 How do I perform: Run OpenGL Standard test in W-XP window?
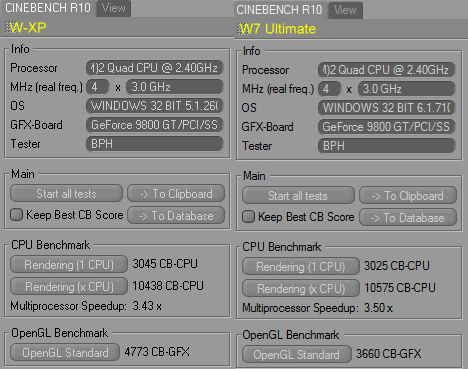65,352
